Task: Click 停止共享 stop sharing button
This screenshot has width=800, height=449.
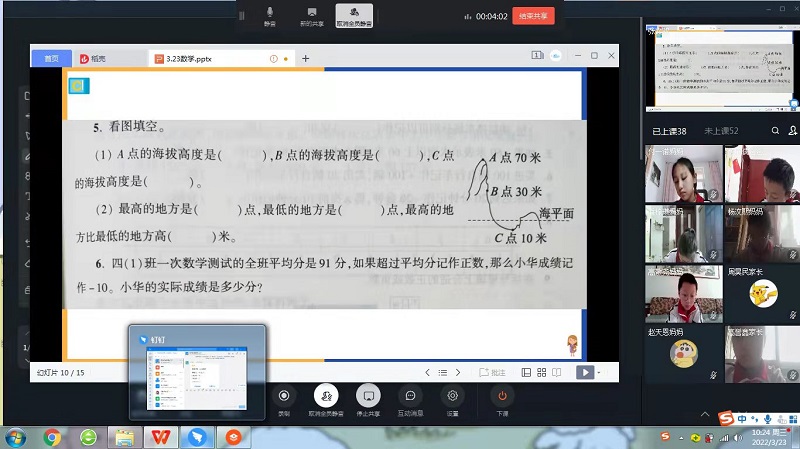Action: point(368,401)
